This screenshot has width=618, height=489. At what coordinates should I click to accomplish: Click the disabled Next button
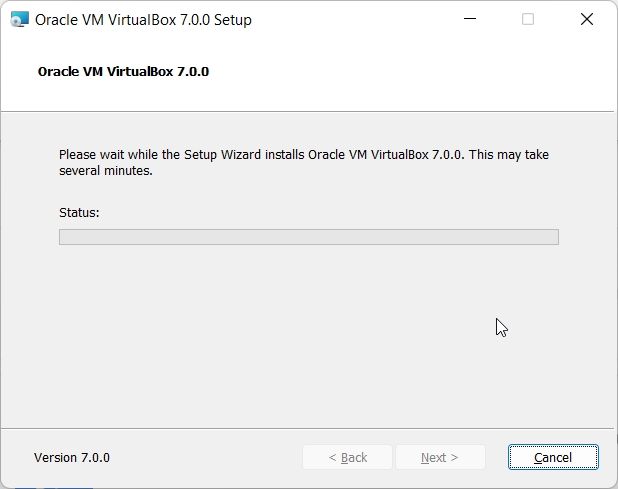click(x=440, y=457)
